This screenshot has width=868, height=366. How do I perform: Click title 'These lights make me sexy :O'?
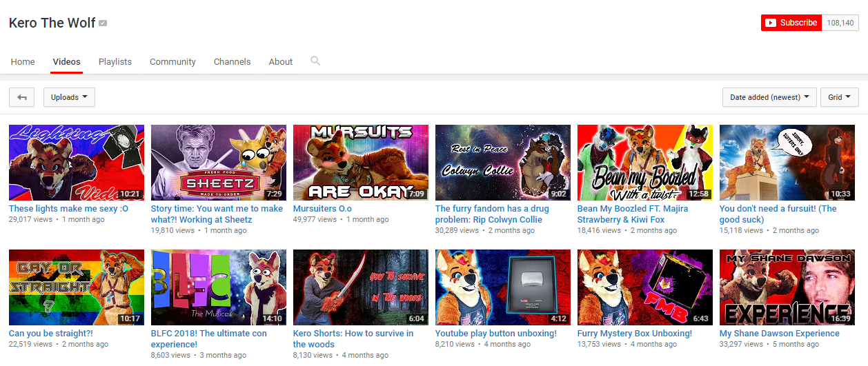[68, 209]
